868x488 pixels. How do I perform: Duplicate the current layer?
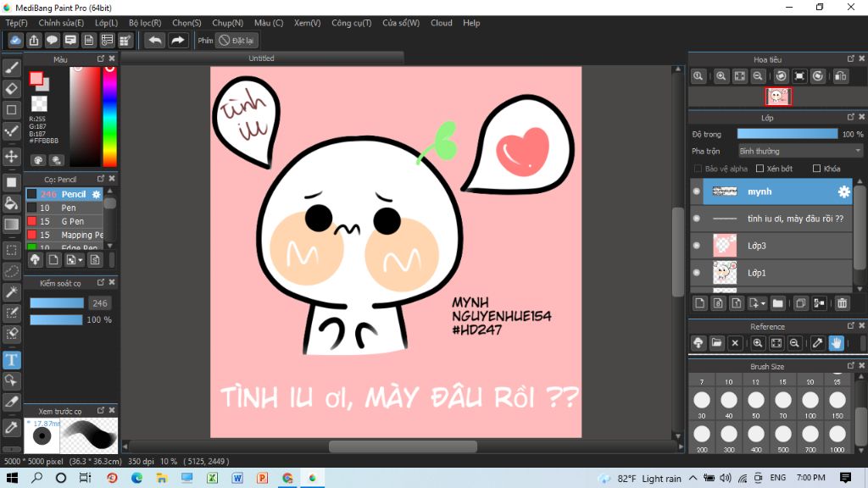coord(800,303)
